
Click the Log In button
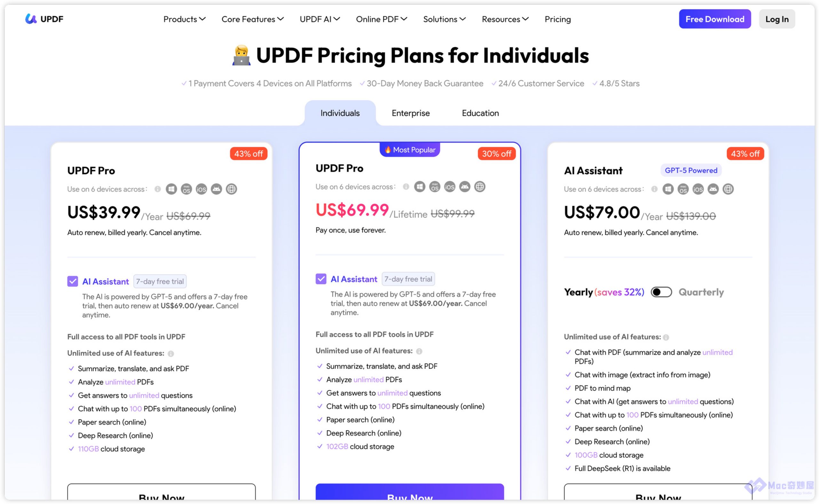click(x=776, y=19)
